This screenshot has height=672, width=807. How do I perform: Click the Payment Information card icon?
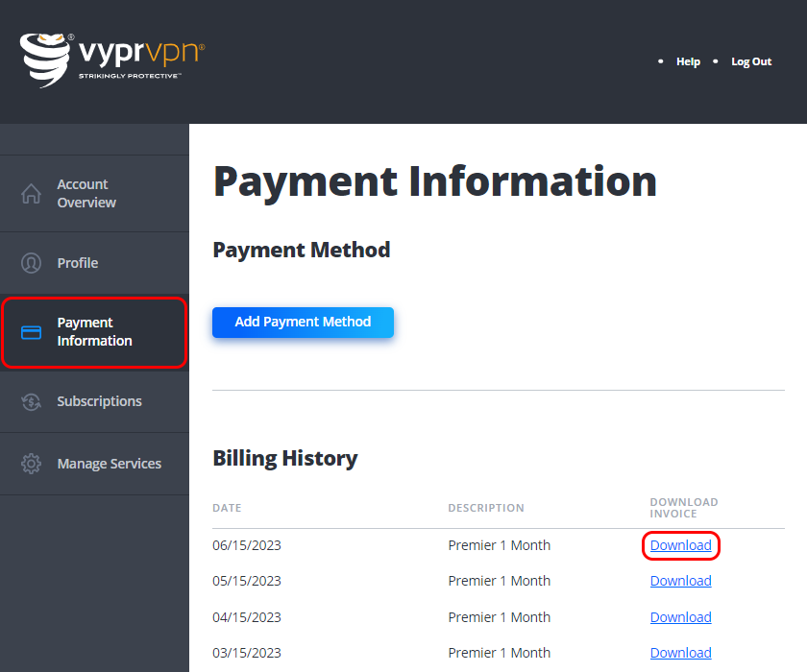click(31, 332)
